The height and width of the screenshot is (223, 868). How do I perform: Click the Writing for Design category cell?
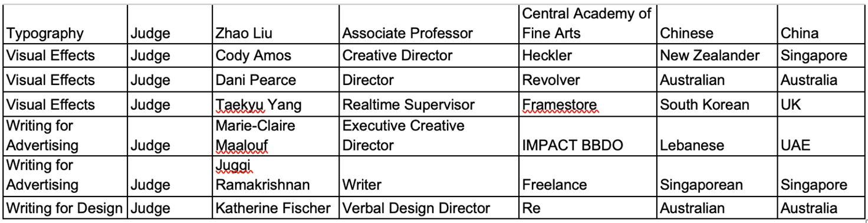[x=65, y=208]
